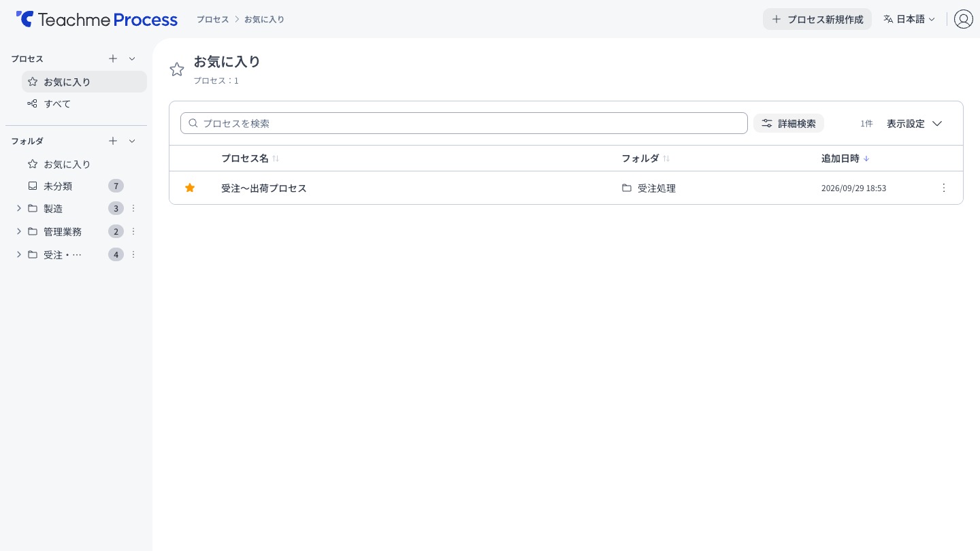Collapse the フォルダ sidebar section chevron
The height and width of the screenshot is (551, 980).
(132, 141)
